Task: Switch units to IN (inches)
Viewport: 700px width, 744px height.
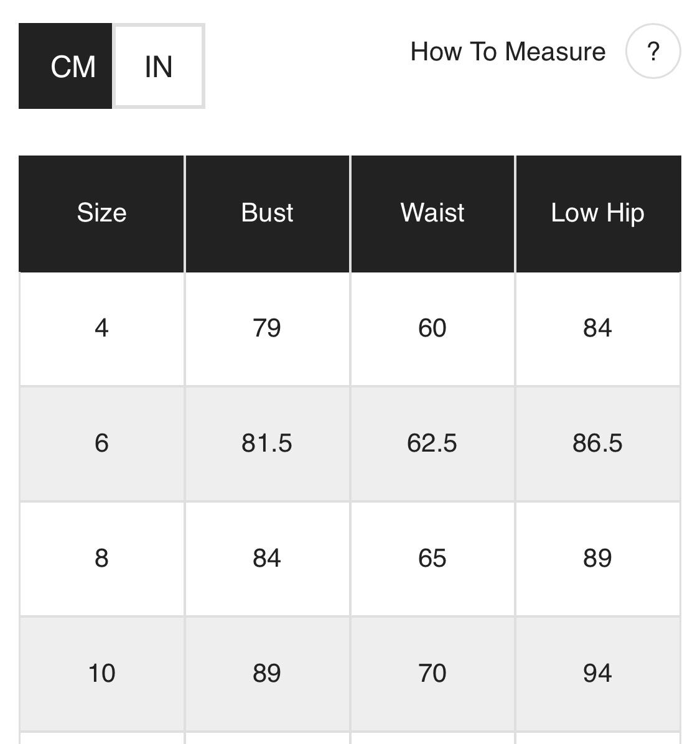Action: [159, 67]
